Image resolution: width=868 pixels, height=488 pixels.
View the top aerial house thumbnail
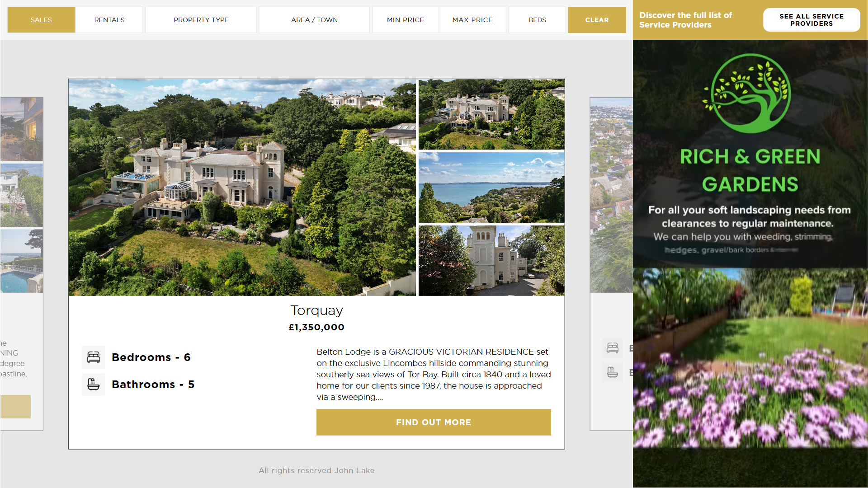491,114
